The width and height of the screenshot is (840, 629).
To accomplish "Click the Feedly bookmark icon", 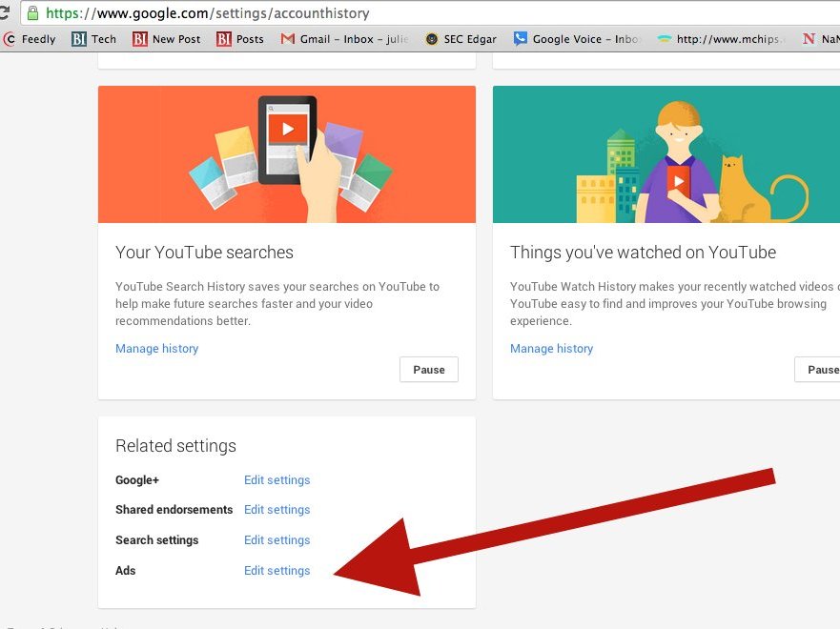I will coord(10,39).
